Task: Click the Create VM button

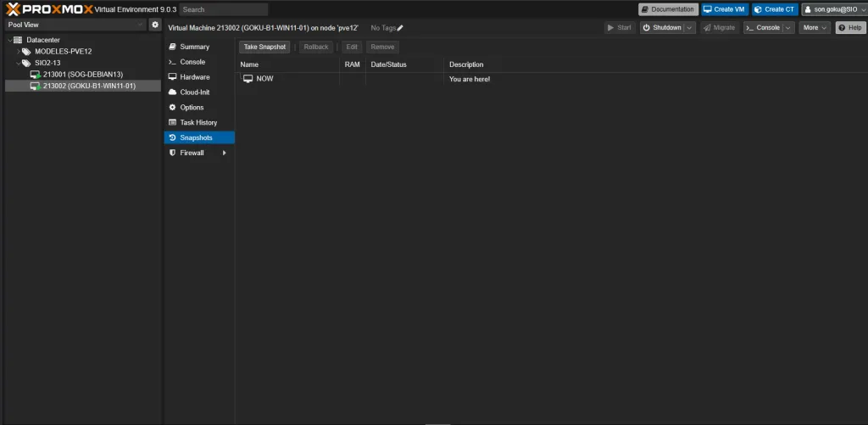Action: tap(724, 9)
